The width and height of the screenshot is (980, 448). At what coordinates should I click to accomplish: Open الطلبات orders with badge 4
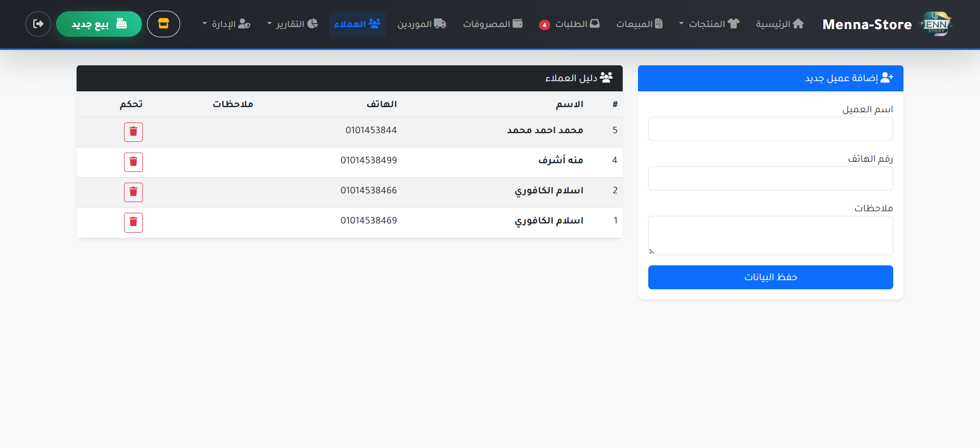click(x=570, y=24)
